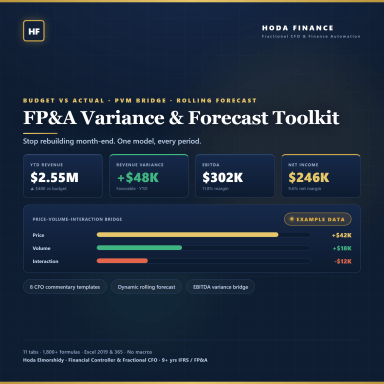
Task: Click the green Volume bar
Action: click(139, 248)
